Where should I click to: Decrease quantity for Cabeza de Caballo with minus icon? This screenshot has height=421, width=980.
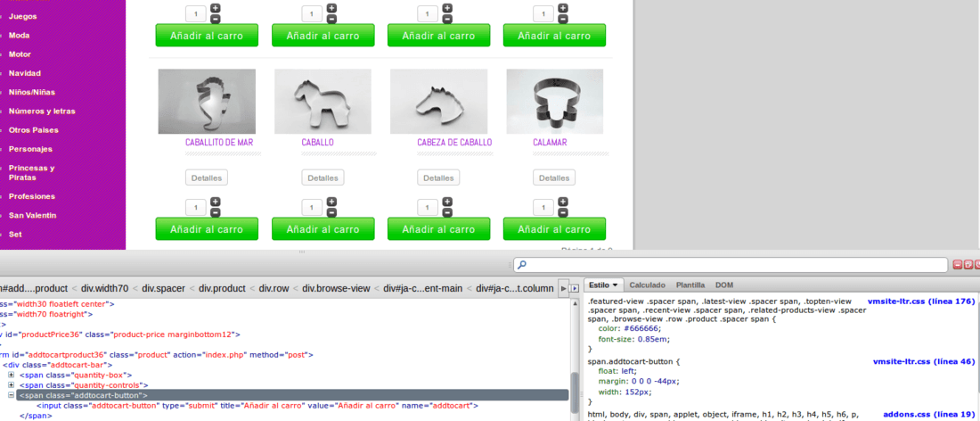pyautogui.click(x=447, y=212)
